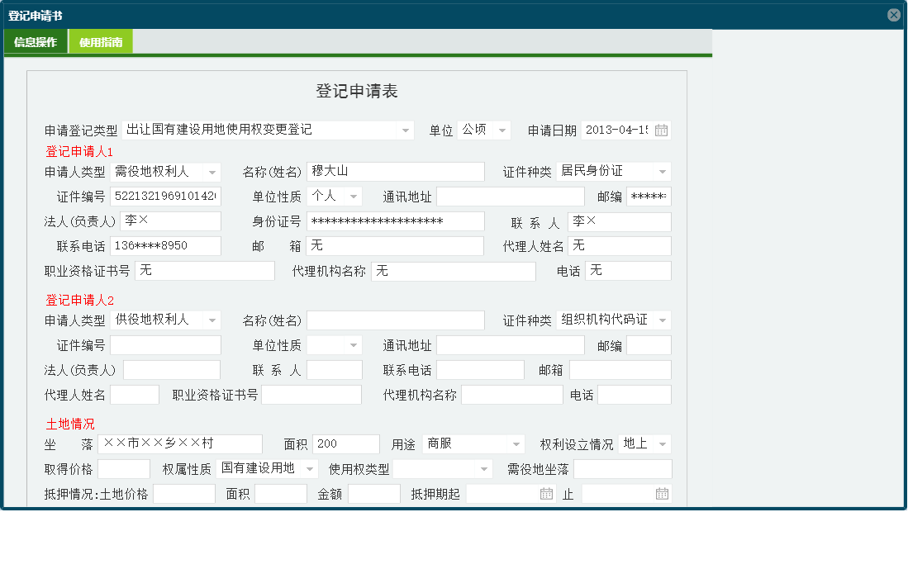Open the calendar for 抵押期止 date

pos(662,493)
